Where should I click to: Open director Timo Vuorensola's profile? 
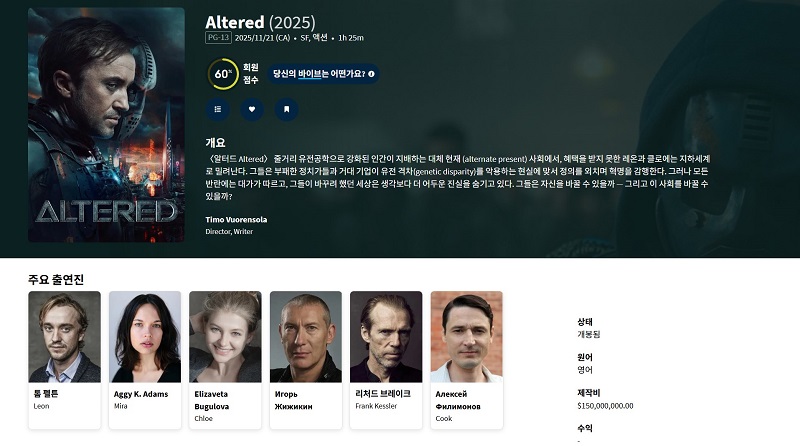coord(236,219)
